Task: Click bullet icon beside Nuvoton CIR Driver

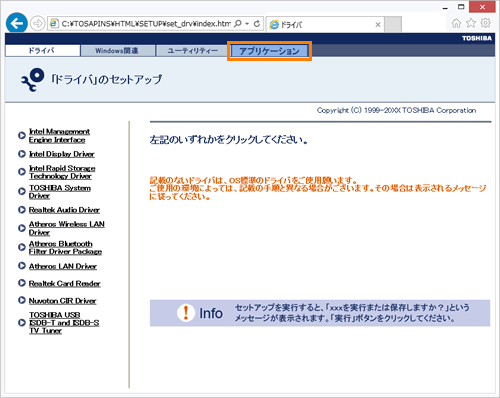Action: click(22, 300)
